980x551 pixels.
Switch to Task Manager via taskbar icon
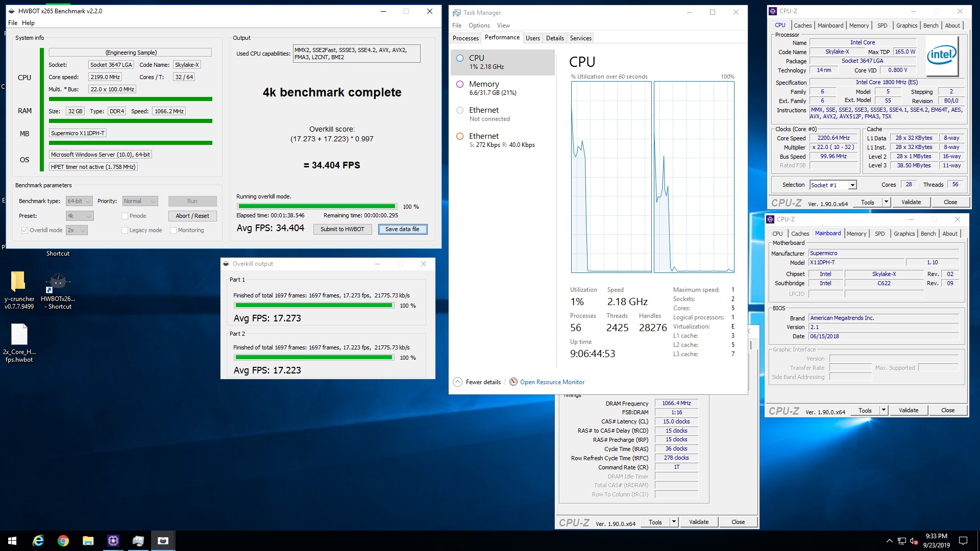coord(138,541)
